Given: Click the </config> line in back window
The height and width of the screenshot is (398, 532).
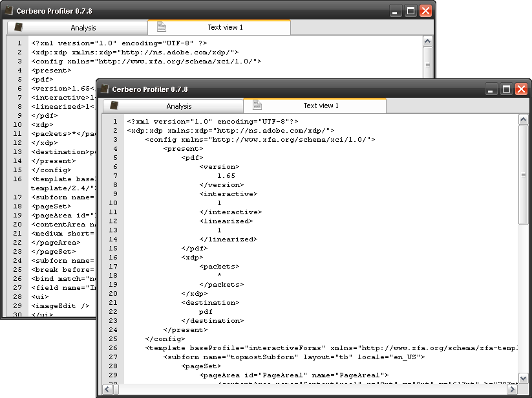Looking at the screenshot, I should tap(51, 170).
